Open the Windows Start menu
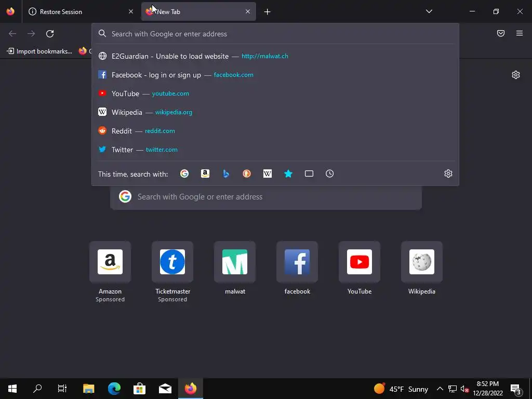532x399 pixels. (12, 389)
